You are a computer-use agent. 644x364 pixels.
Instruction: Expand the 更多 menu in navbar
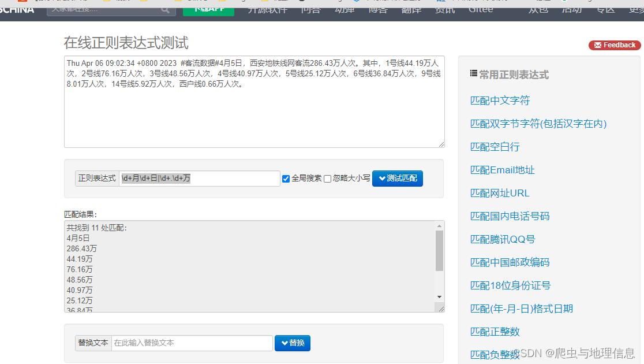[635, 9]
